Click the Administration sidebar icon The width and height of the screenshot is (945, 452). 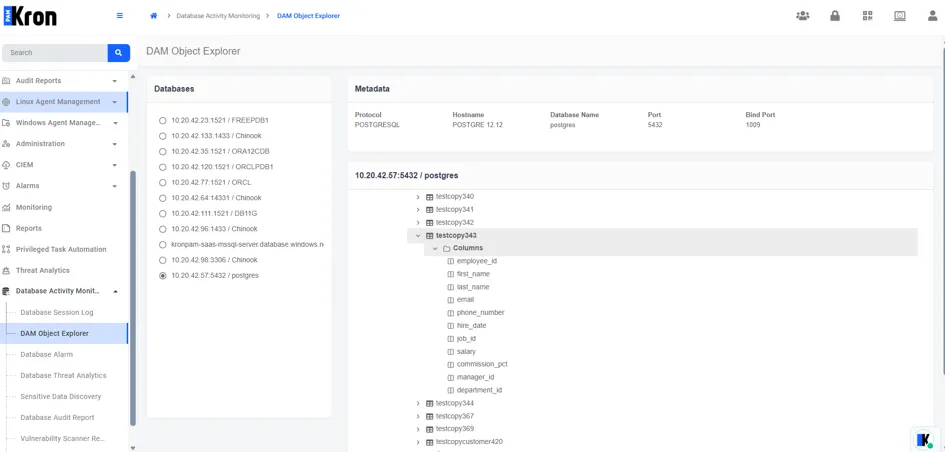(6, 144)
